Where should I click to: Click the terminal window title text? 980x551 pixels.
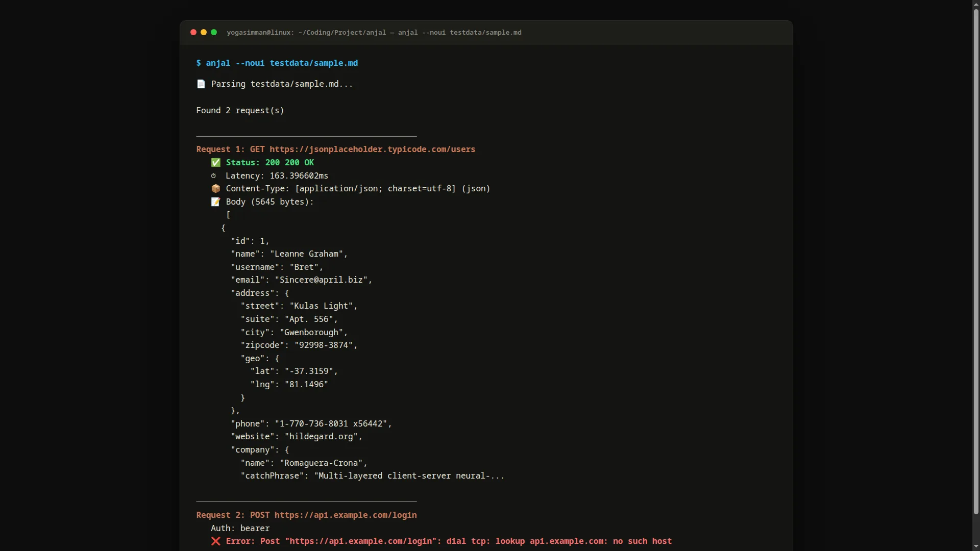[x=374, y=33]
